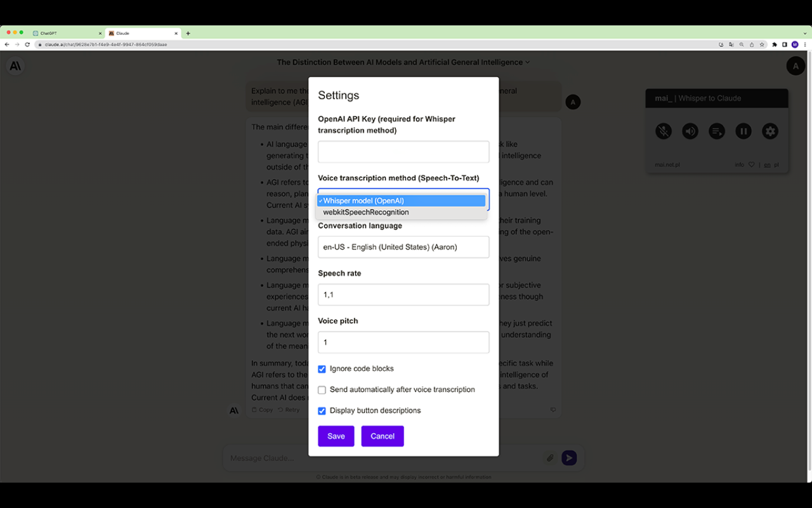Click the send message arrow button
Screen dimensions: 812x508
click(x=569, y=458)
